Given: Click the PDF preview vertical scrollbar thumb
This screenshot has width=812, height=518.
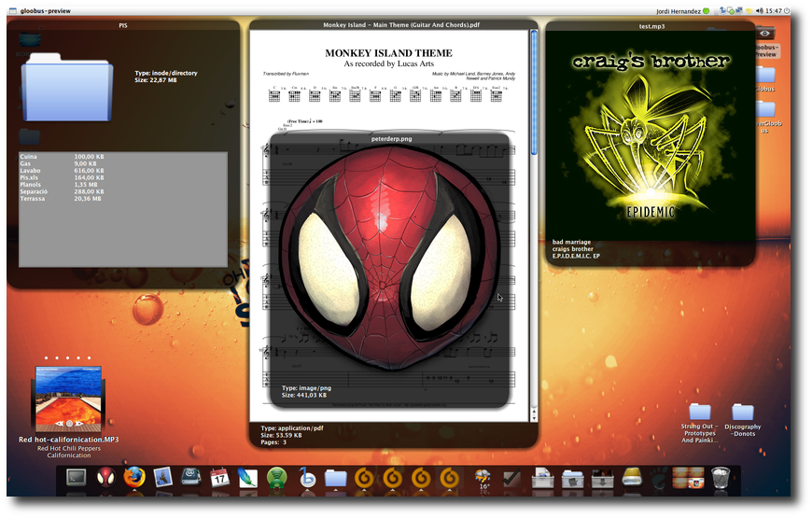Looking at the screenshot, I should point(533,92).
